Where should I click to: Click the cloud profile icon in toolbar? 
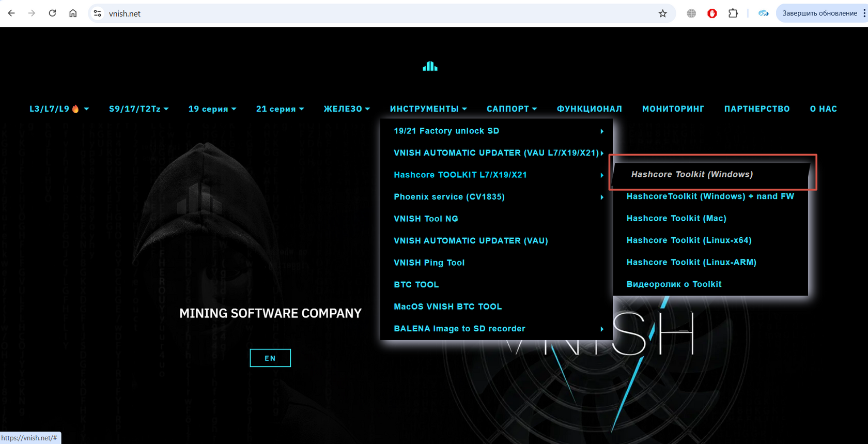coord(763,13)
